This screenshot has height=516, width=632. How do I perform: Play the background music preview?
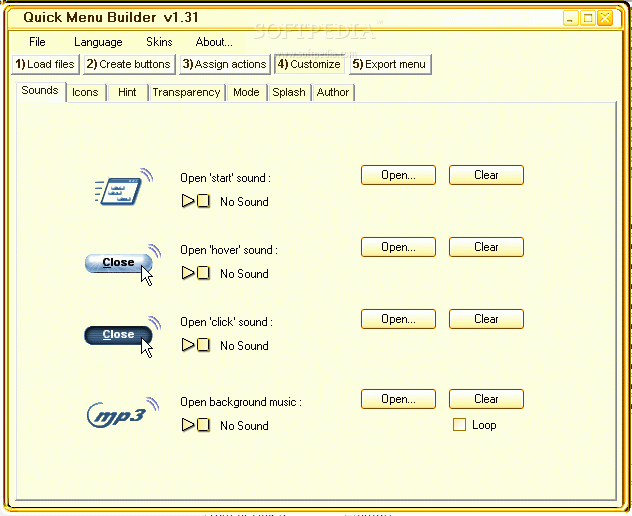(188, 424)
